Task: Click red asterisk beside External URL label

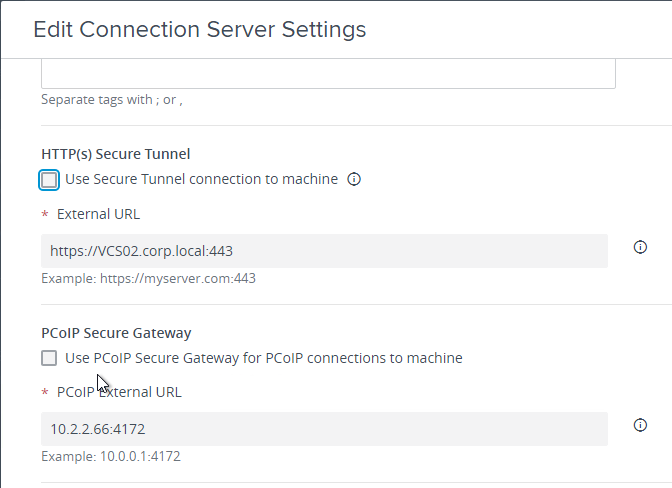Action: [x=45, y=214]
